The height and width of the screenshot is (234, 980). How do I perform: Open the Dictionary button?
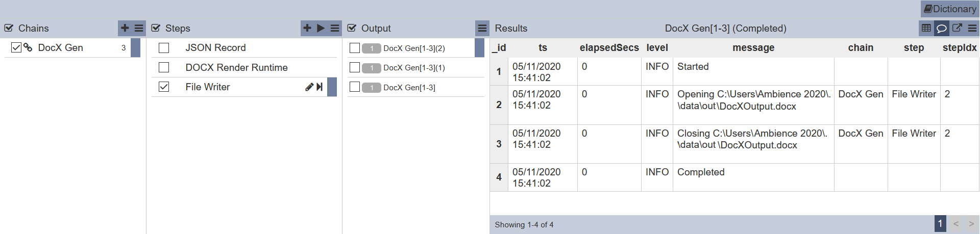950,9
